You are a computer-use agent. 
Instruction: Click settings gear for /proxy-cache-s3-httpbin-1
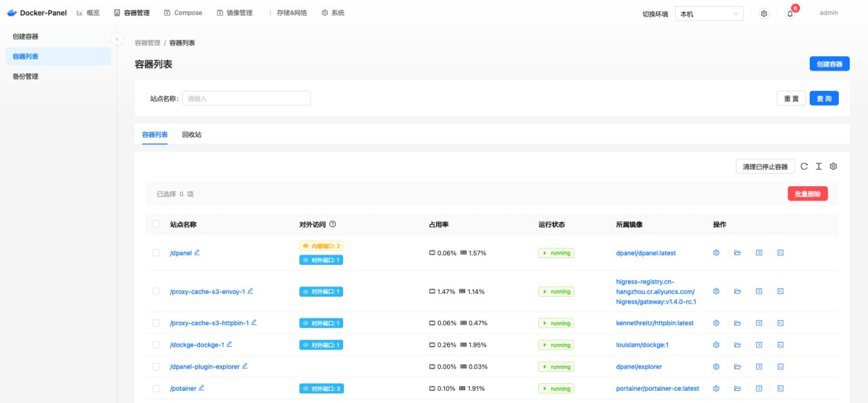coord(715,323)
